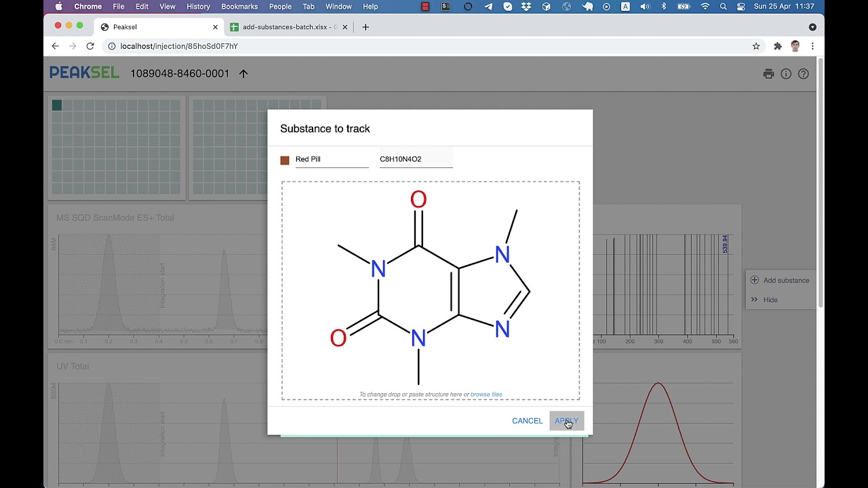
Task: Edit the substance name field Red Pill
Action: click(332, 159)
